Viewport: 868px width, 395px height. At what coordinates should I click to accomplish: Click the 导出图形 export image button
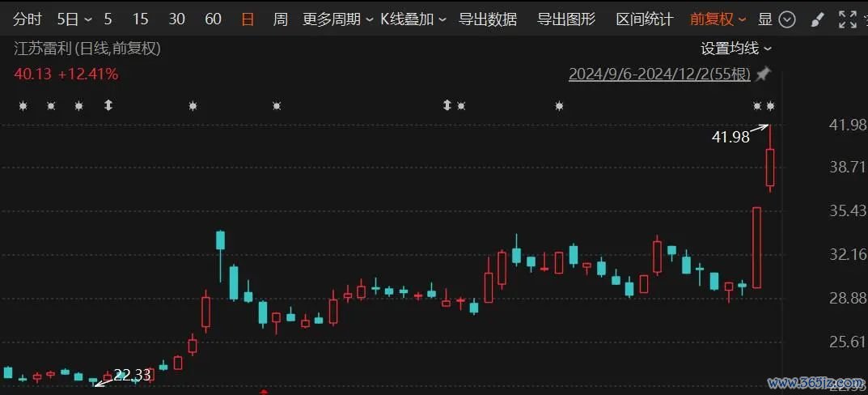tap(566, 19)
